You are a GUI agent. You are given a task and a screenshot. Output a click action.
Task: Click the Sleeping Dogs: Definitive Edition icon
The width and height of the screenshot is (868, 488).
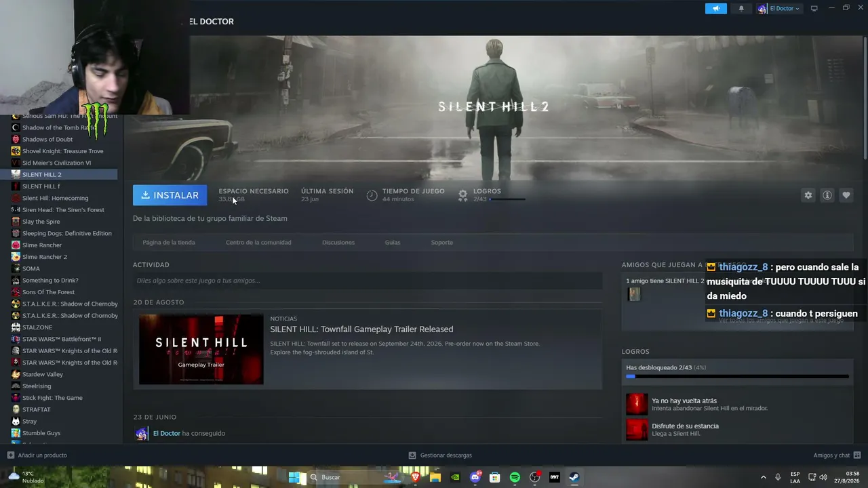coord(16,233)
